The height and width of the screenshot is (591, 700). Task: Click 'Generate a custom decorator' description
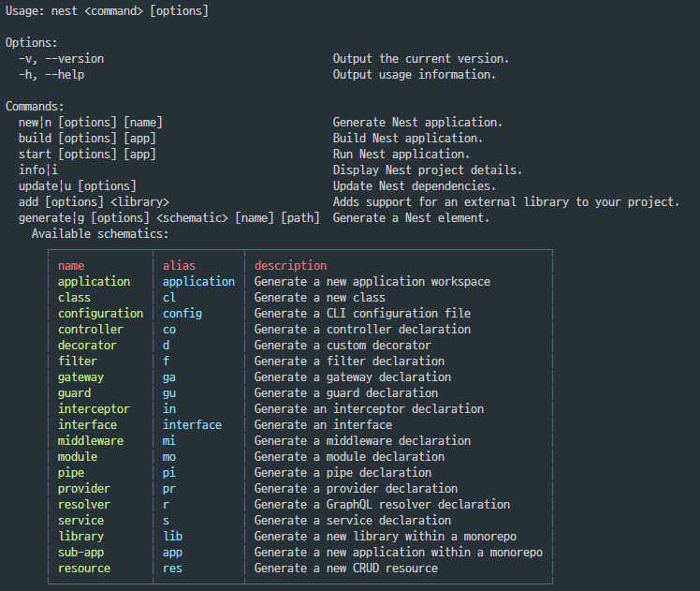point(343,346)
